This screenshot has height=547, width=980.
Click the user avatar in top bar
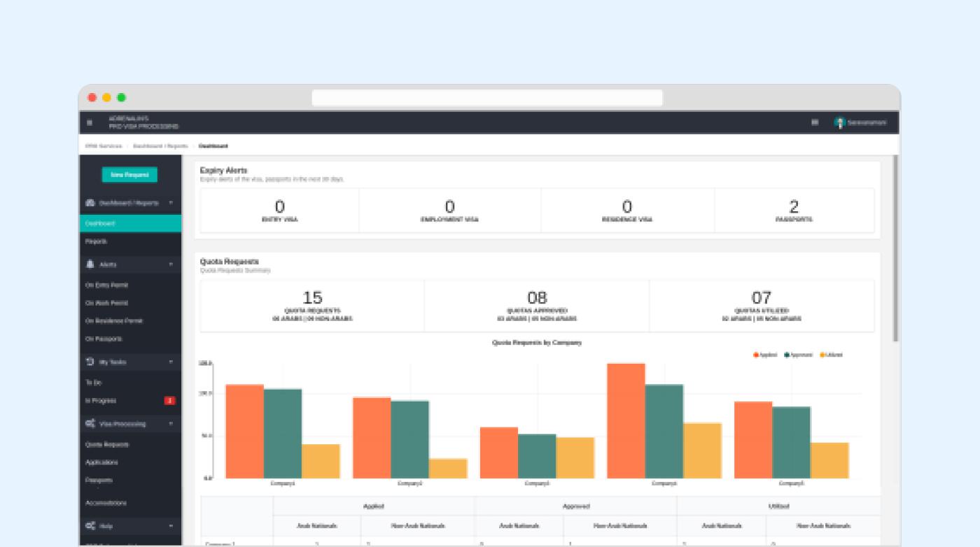coord(840,122)
